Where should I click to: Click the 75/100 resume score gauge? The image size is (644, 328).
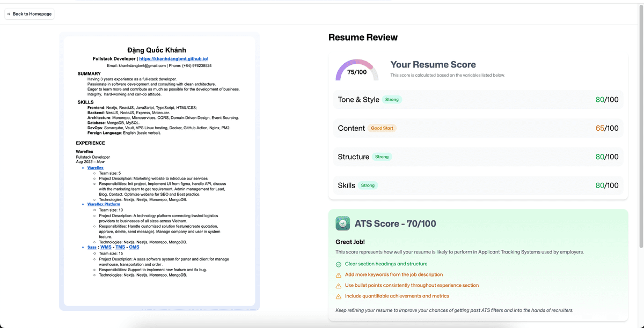coord(357,71)
